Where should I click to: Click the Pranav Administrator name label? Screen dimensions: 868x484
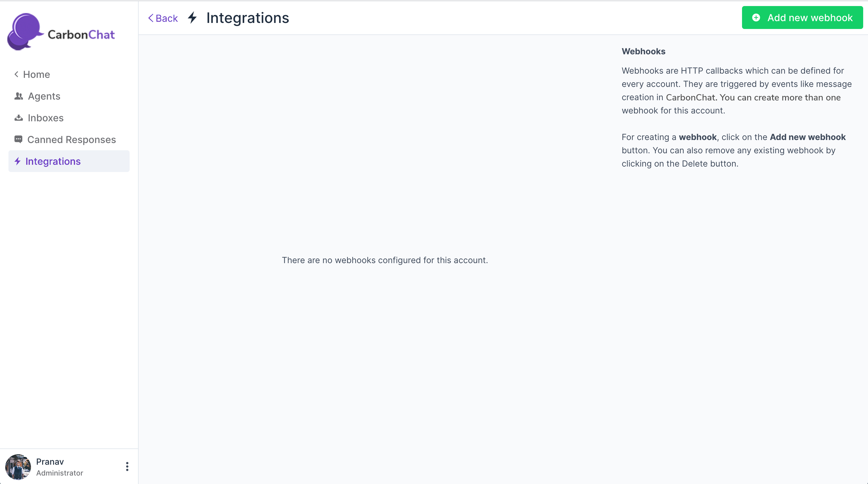point(59,467)
